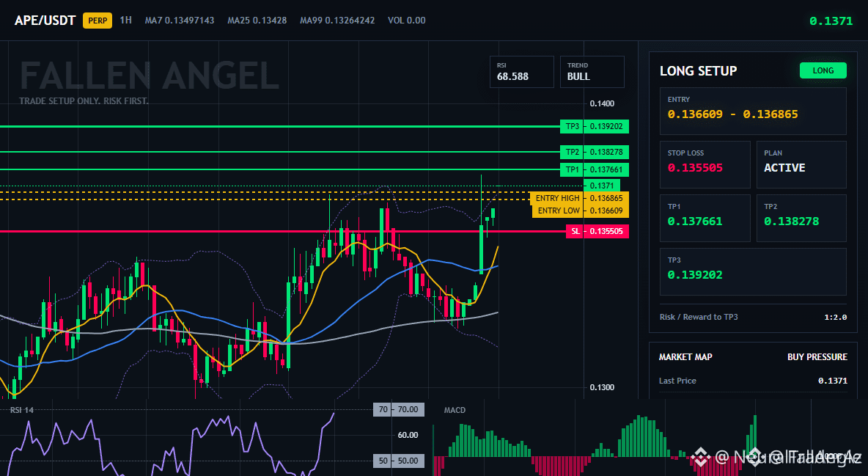The height and width of the screenshot is (476, 868).
Task: Click the BUY PRESSURE label
Action: [817, 357]
